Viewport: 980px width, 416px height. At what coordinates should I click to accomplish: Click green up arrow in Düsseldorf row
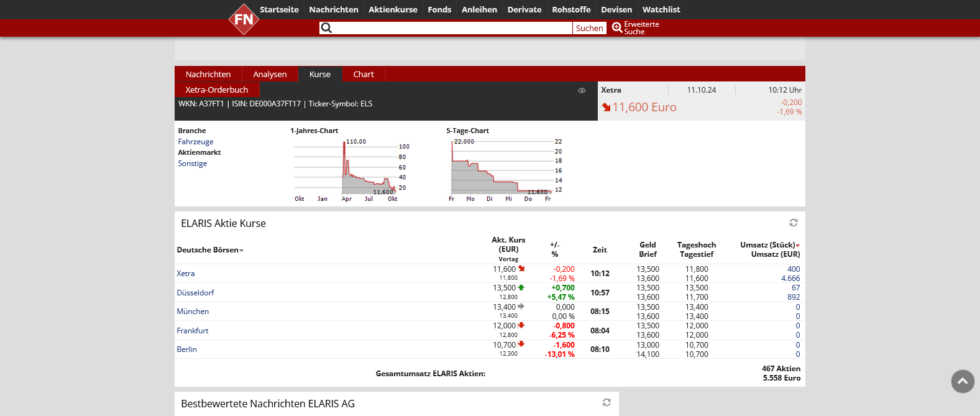[521, 288]
